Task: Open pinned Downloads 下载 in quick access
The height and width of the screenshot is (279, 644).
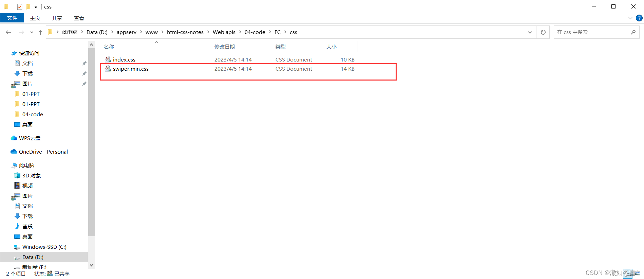Action: [27, 73]
